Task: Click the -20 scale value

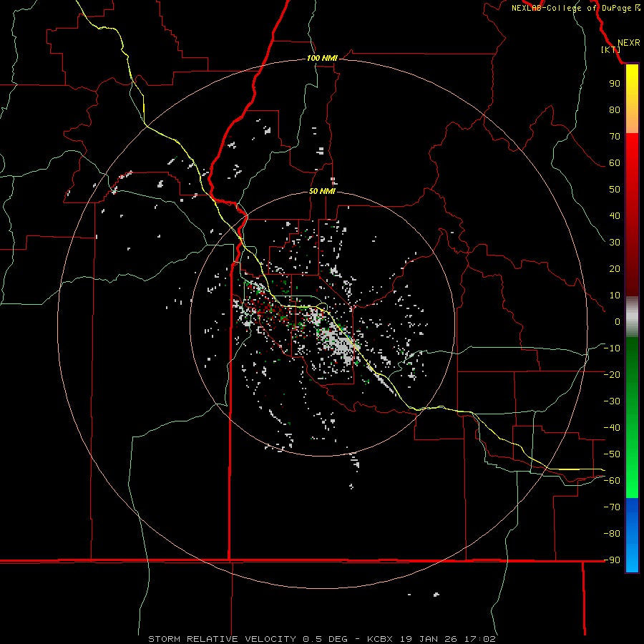Action: (x=612, y=375)
